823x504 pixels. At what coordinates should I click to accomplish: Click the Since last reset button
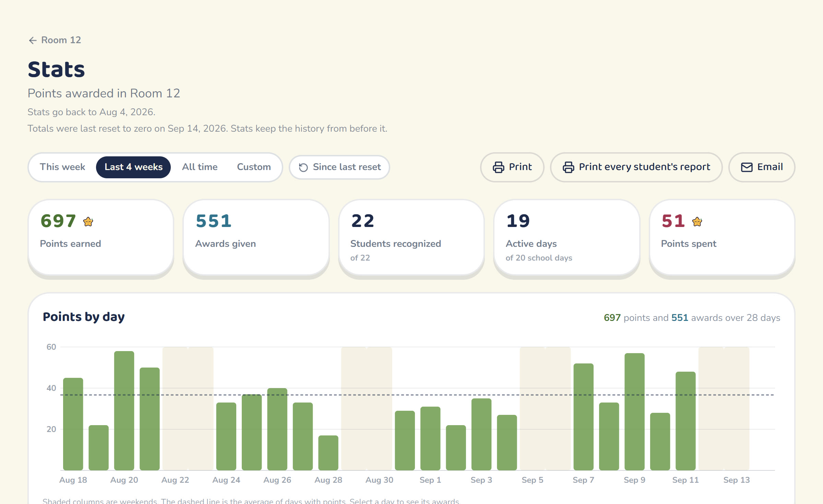[x=339, y=167]
